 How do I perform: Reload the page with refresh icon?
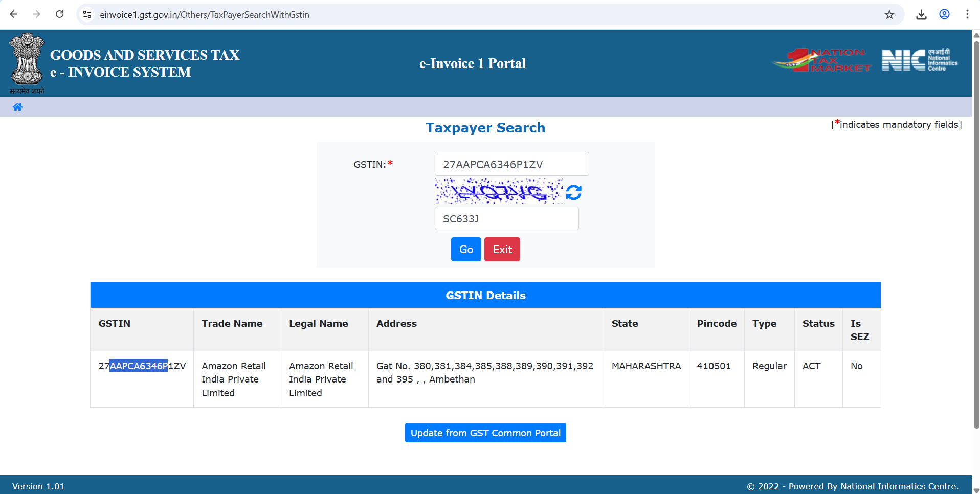[x=60, y=14]
